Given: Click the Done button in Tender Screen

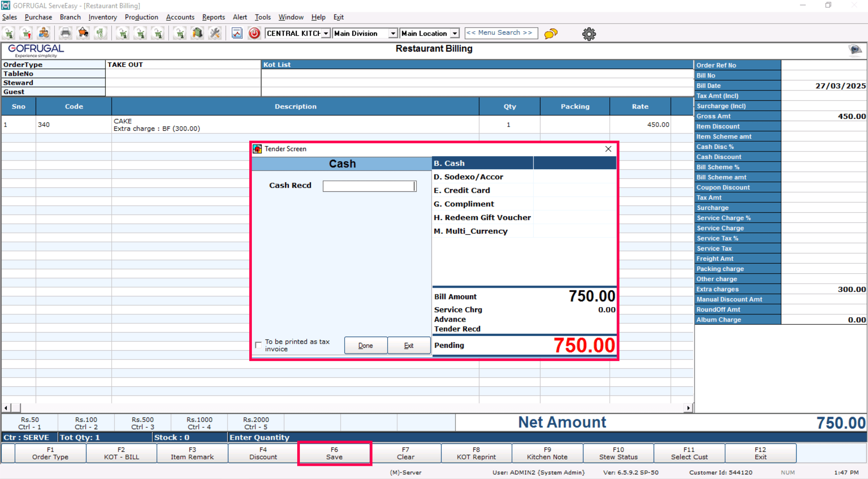Looking at the screenshot, I should pos(365,346).
